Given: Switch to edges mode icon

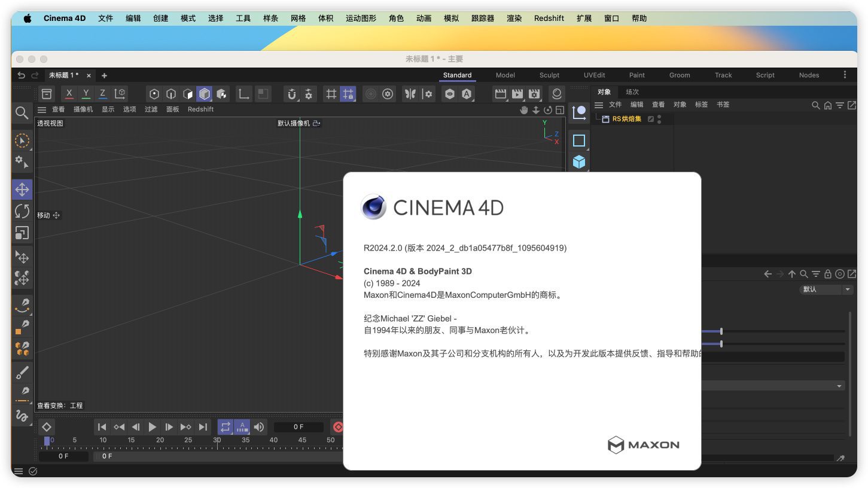Looking at the screenshot, I should coord(171,94).
